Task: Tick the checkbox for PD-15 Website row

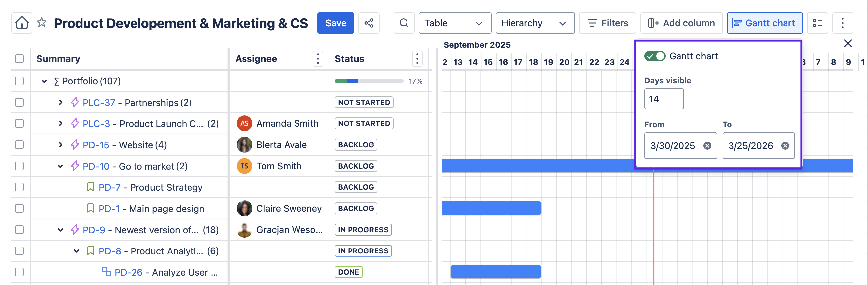Action: (x=19, y=145)
